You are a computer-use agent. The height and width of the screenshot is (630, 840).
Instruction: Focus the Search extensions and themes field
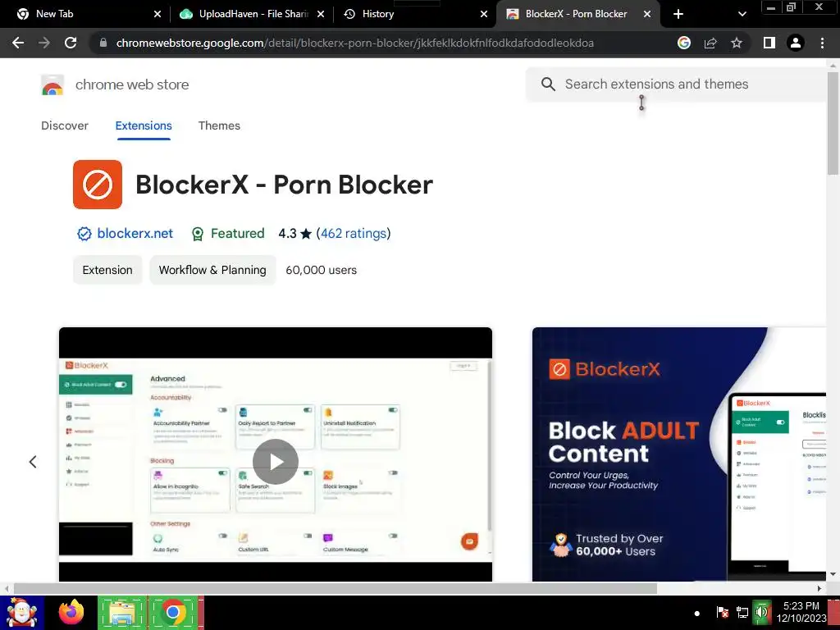click(676, 84)
